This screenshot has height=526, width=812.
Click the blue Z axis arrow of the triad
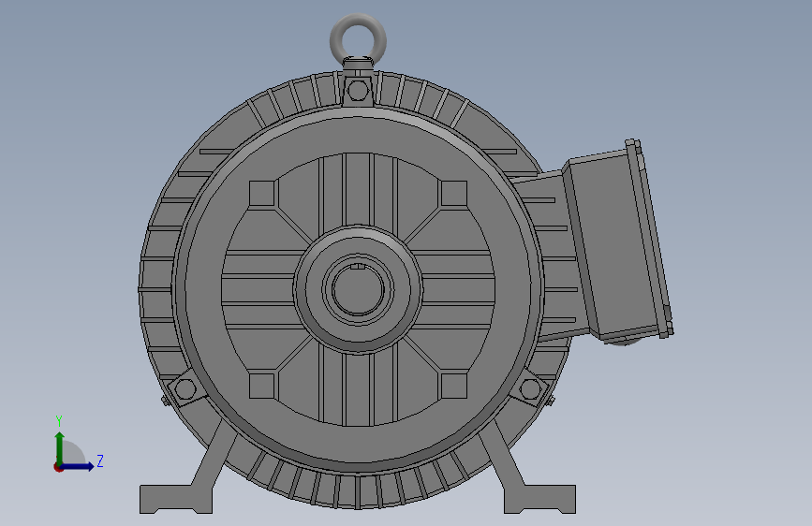click(x=78, y=466)
